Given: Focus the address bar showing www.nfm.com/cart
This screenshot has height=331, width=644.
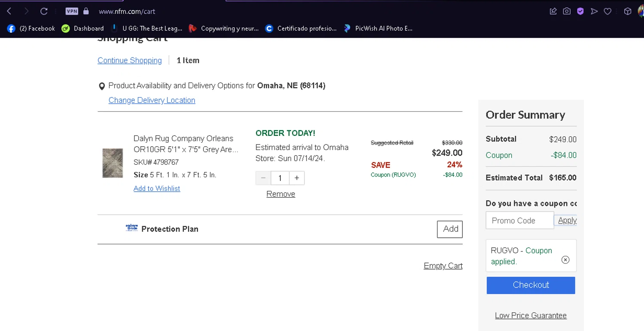Looking at the screenshot, I should tap(127, 12).
